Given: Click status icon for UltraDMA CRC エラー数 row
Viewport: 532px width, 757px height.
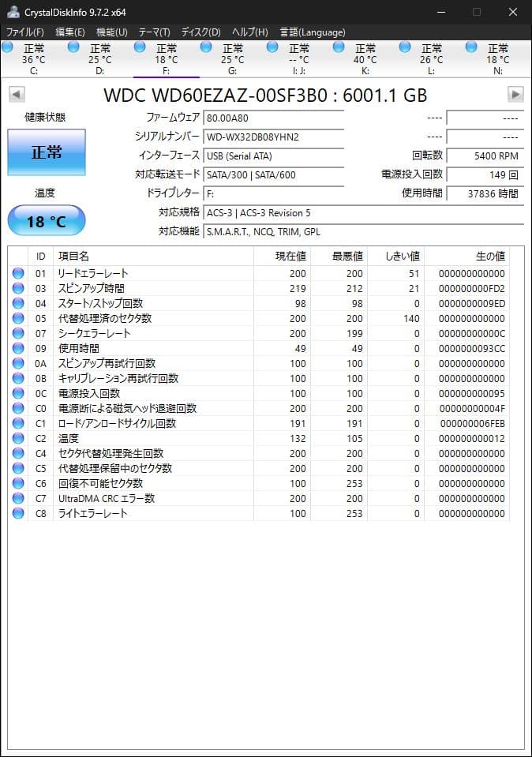Looking at the screenshot, I should point(18,498).
